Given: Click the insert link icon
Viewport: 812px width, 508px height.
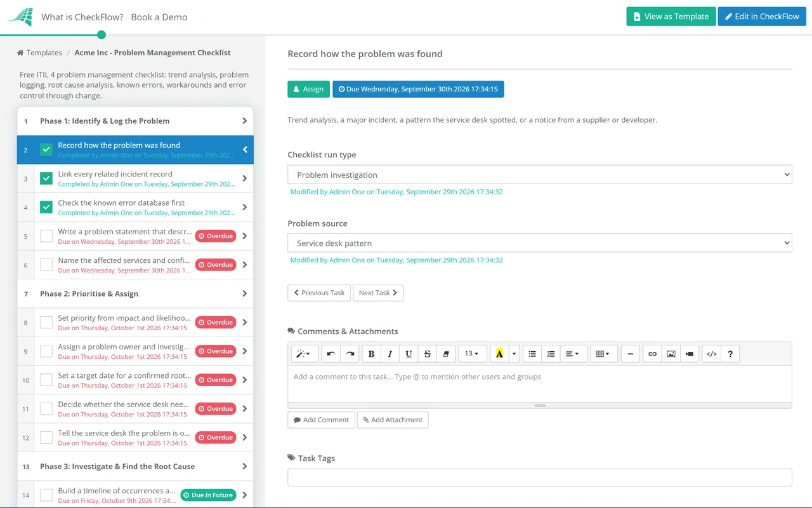Looking at the screenshot, I should (x=652, y=354).
